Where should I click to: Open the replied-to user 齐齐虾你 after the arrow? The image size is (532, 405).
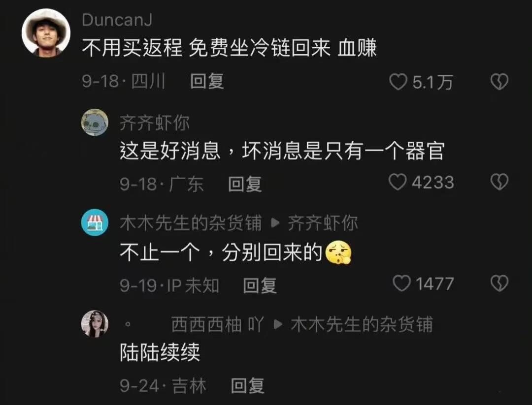click(323, 223)
